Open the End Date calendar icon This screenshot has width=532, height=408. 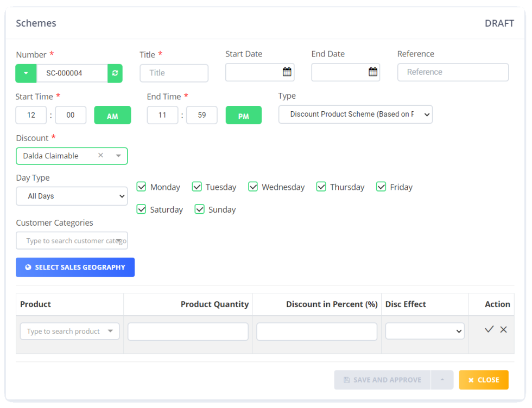(x=372, y=72)
